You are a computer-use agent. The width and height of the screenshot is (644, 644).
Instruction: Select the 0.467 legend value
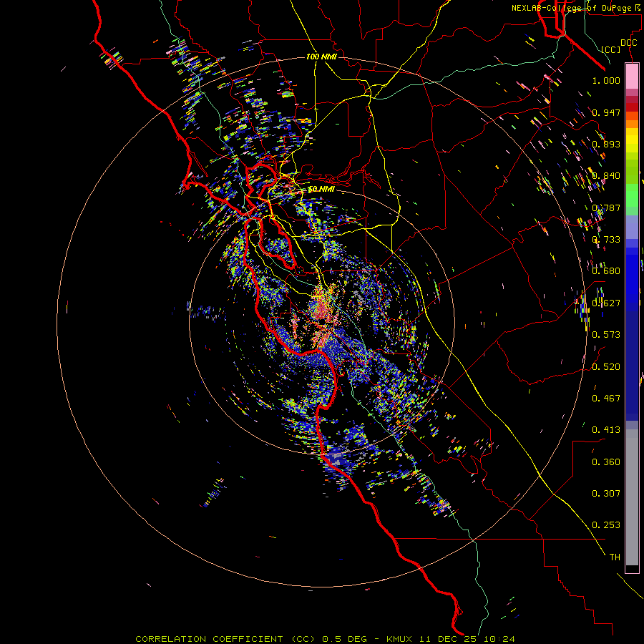[x=606, y=399]
